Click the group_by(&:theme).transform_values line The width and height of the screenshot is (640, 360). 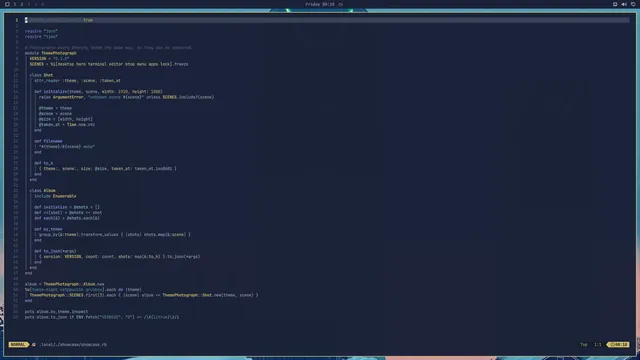click(115, 235)
